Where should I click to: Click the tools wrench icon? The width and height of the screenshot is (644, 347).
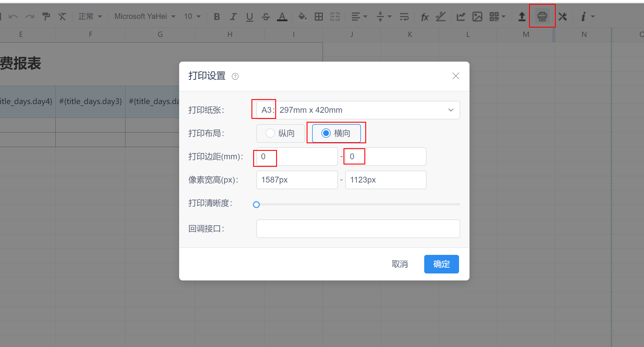click(x=563, y=17)
